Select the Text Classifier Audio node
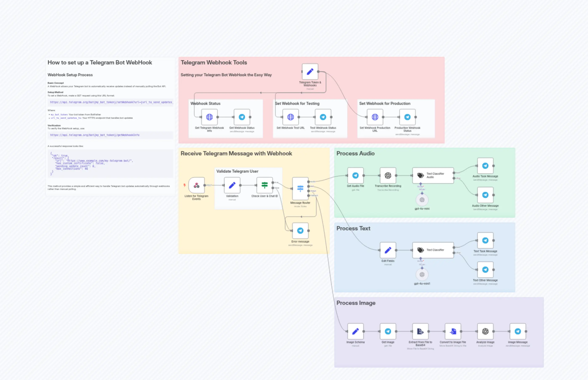Image resolution: width=588 pixels, height=380 pixels. pyautogui.click(x=433, y=175)
